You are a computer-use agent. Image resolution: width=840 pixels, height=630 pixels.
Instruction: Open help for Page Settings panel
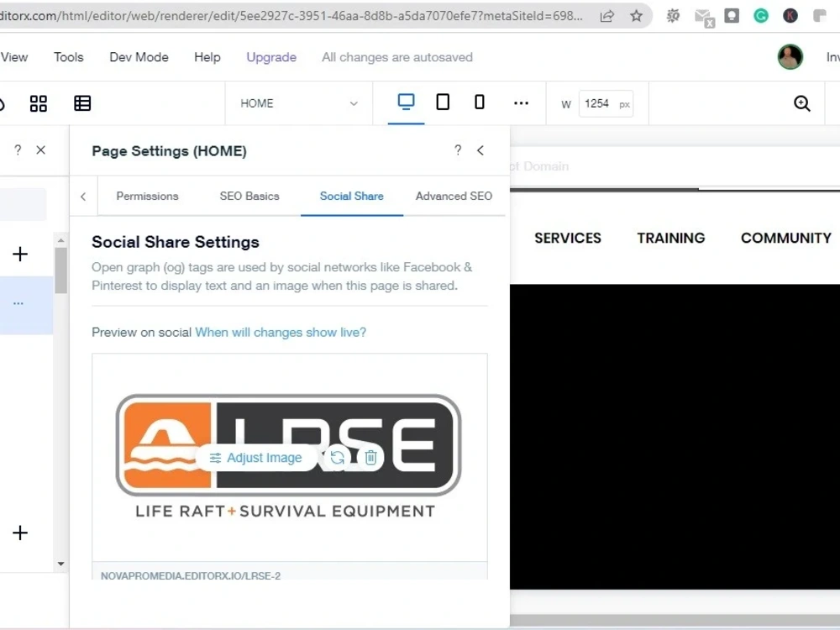pyautogui.click(x=458, y=150)
